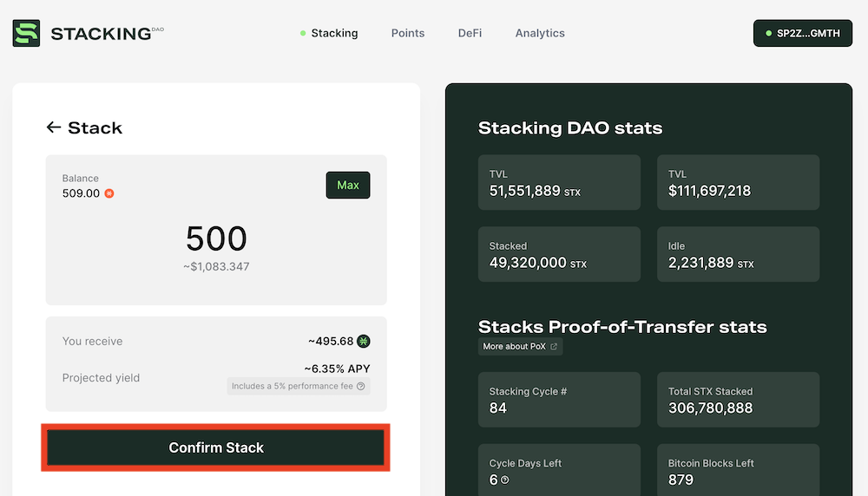Select the TVL $111,697,218 card
Viewport: 868px width, 496px height.
[x=738, y=182]
